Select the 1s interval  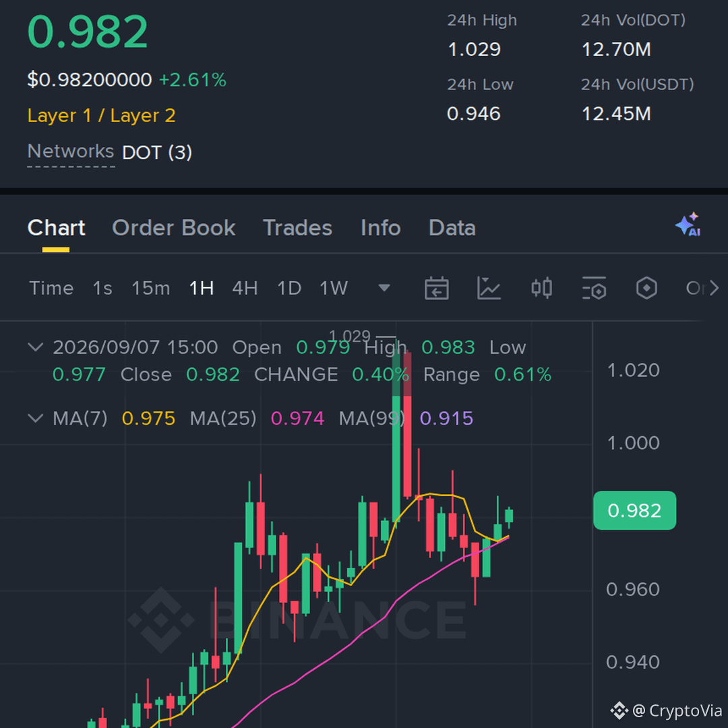click(102, 289)
